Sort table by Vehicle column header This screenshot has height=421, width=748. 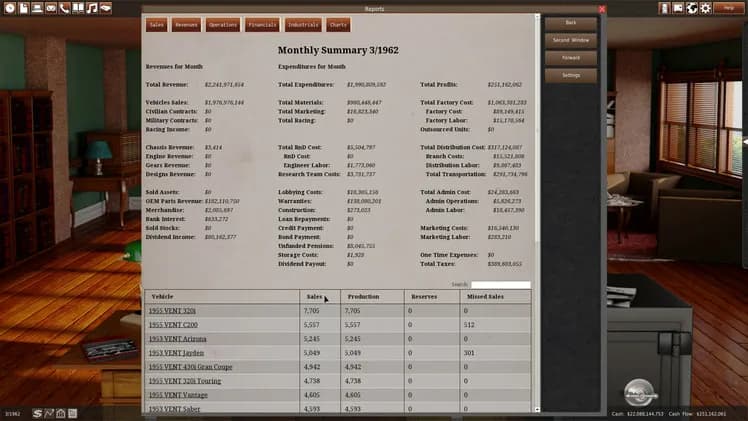pos(222,297)
